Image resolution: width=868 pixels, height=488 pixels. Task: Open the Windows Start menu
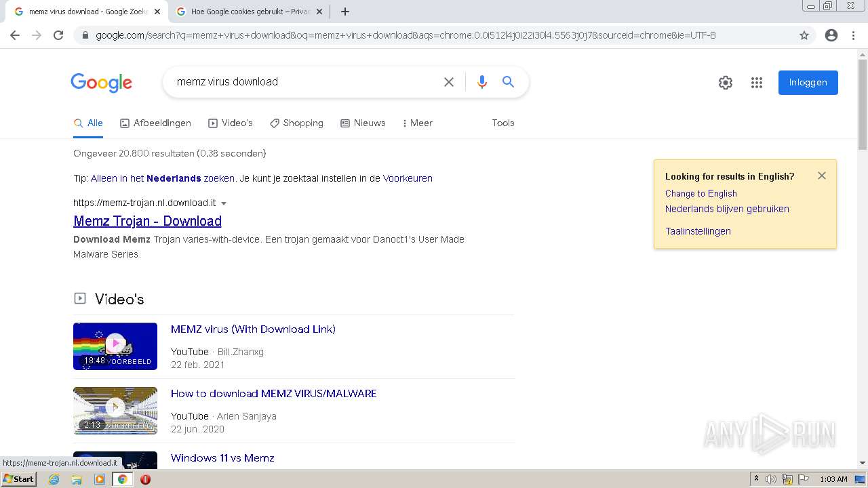point(18,479)
